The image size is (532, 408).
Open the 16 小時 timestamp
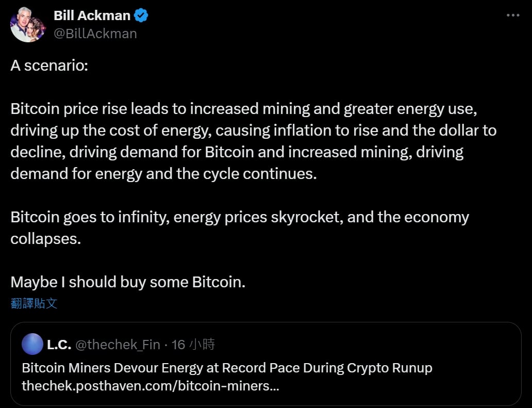tap(193, 345)
